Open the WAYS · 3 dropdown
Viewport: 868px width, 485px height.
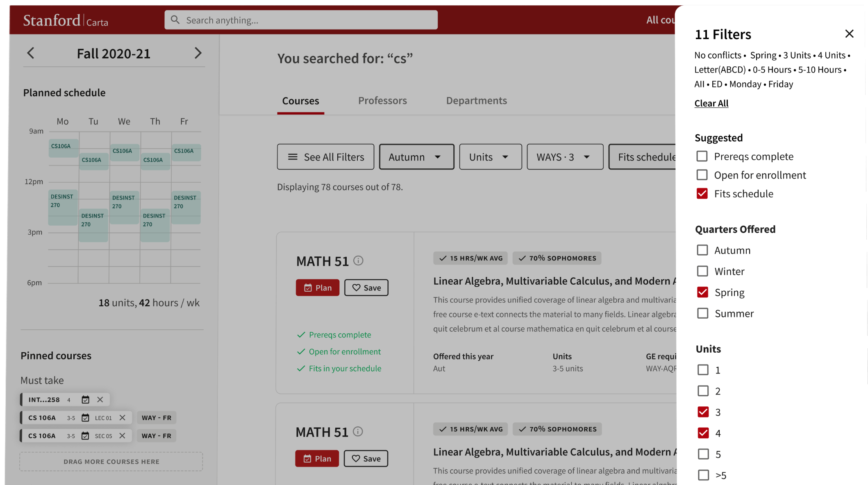(565, 157)
